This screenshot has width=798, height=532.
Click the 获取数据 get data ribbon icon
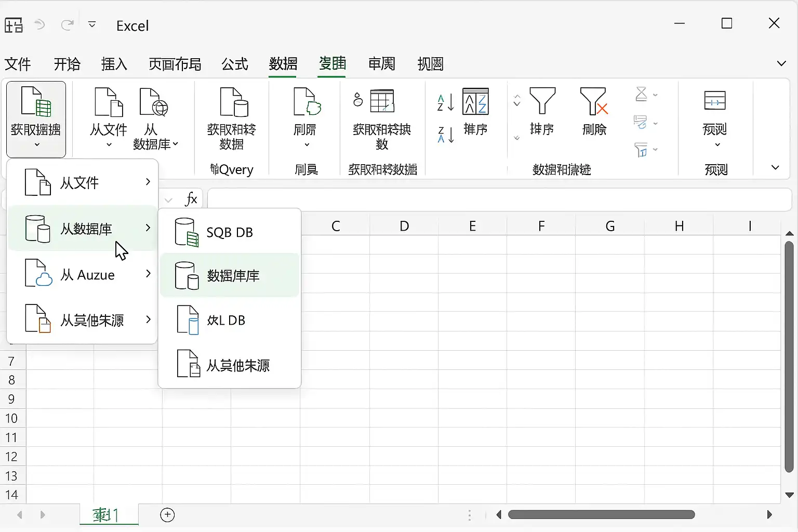tap(36, 102)
